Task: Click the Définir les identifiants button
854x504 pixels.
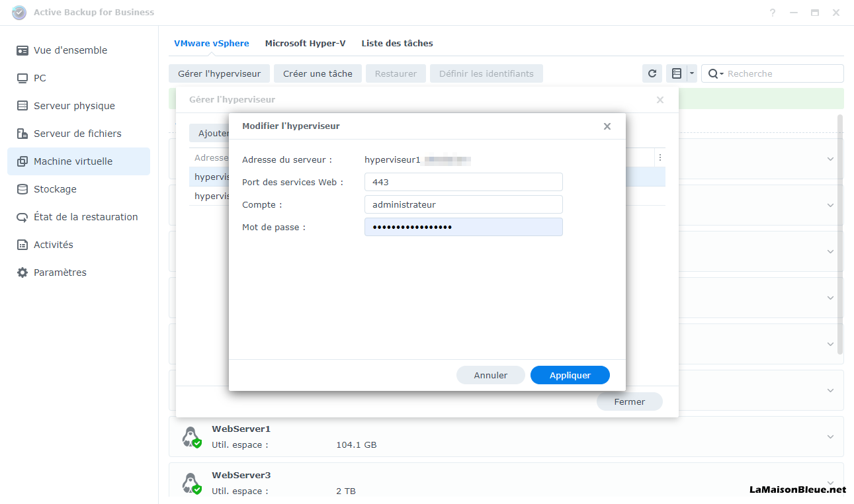Action: tap(486, 73)
